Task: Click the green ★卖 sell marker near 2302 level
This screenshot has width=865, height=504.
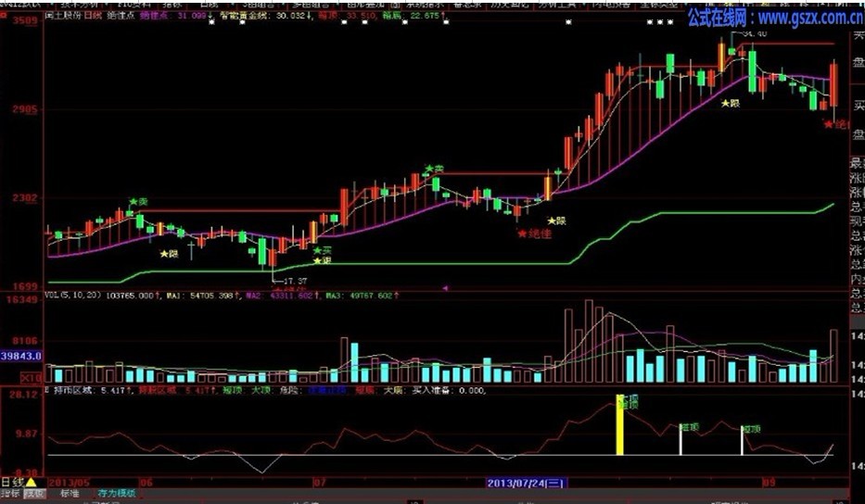Action: tap(138, 202)
